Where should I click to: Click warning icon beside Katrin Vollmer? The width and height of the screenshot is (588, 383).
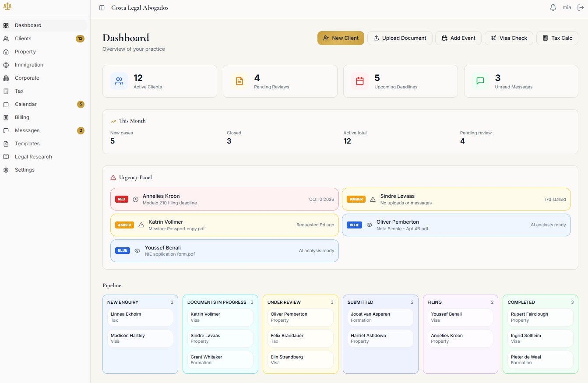141,225
